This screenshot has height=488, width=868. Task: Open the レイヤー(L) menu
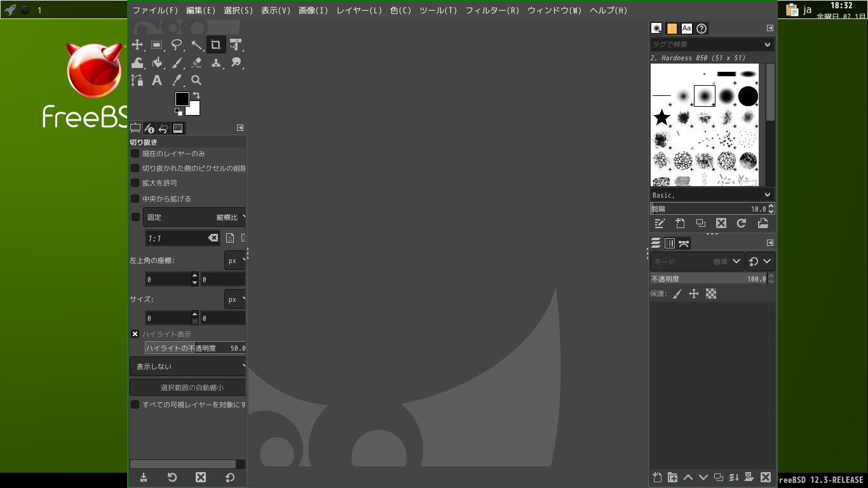359,10
